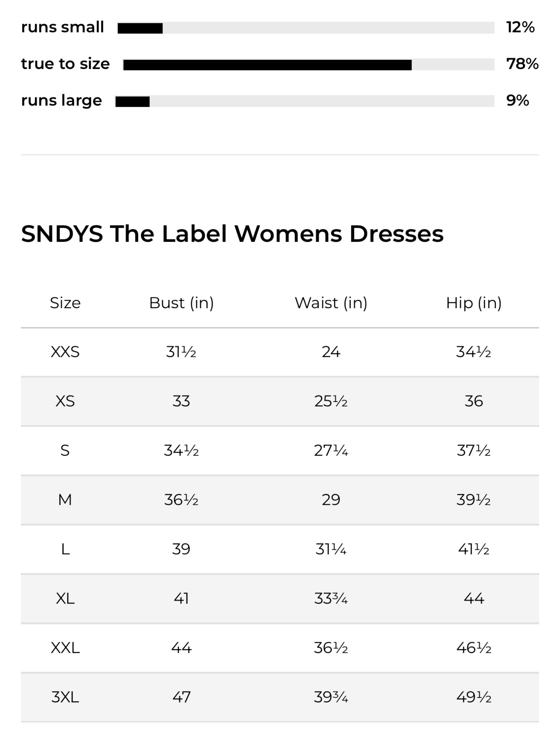
Task: Select the L size row label
Action: point(65,549)
